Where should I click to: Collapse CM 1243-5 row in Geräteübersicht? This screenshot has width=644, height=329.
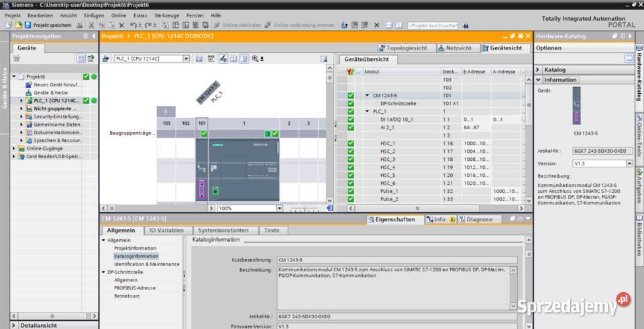367,95
